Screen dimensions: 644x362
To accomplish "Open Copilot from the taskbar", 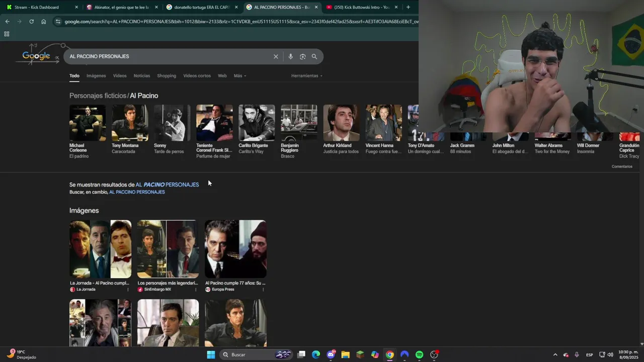I will pos(375,354).
